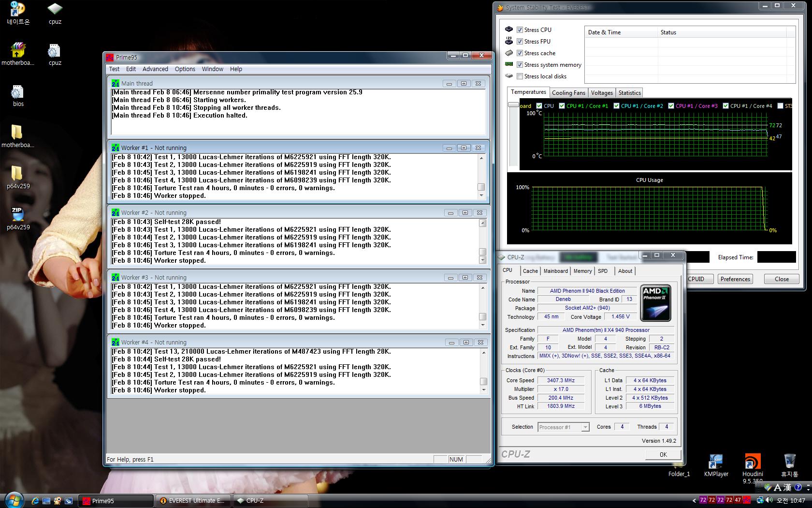
Task: Switch to CPU-Z SPD tab
Action: (603, 271)
